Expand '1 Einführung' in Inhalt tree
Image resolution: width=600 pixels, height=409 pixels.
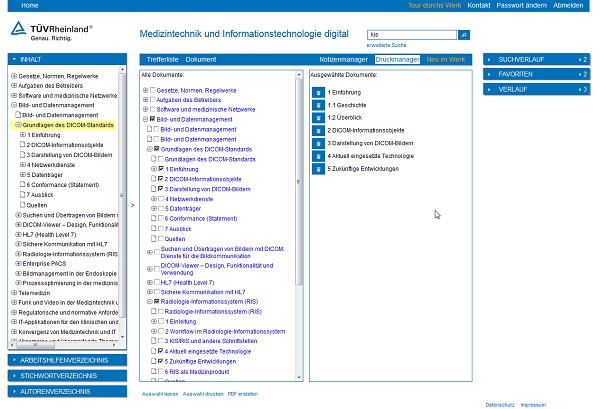[23, 135]
